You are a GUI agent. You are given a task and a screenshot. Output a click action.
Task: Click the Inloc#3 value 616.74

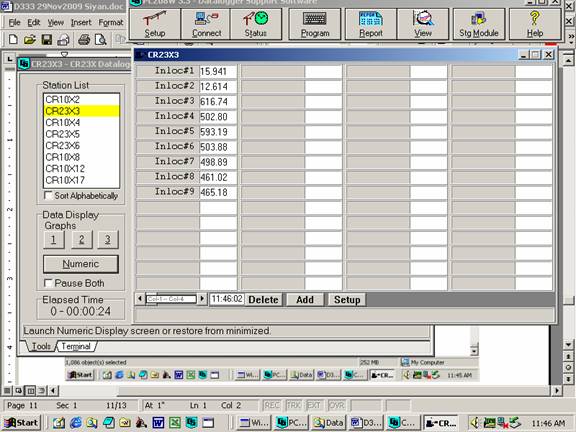218,102
